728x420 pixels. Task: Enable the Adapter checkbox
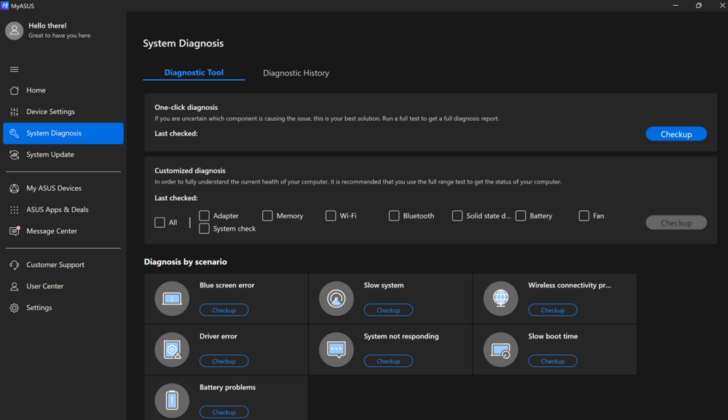tap(204, 216)
